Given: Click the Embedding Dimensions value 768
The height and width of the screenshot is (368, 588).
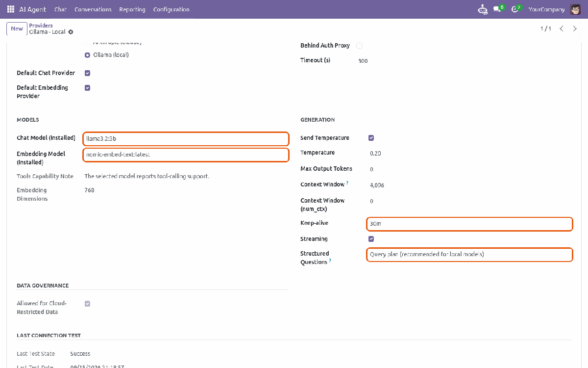Looking at the screenshot, I should click(89, 190).
